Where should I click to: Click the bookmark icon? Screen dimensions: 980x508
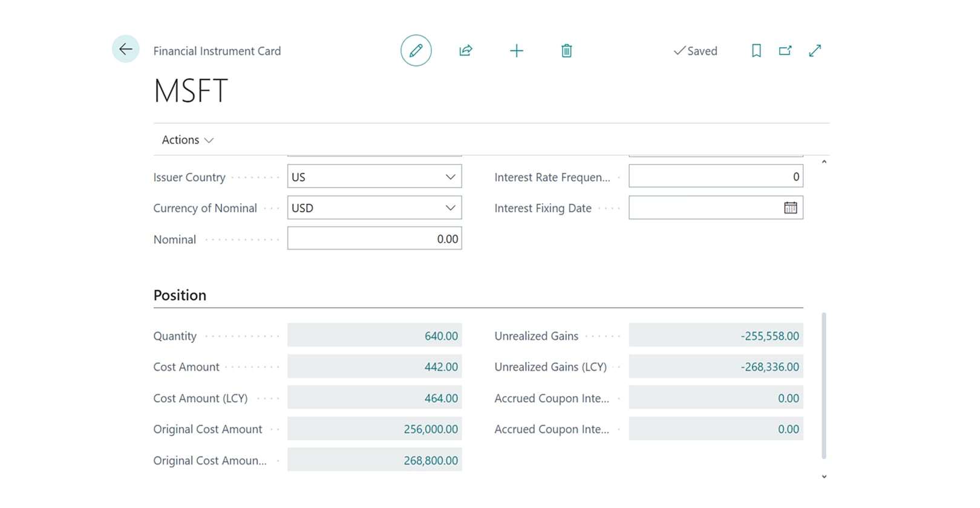point(756,51)
